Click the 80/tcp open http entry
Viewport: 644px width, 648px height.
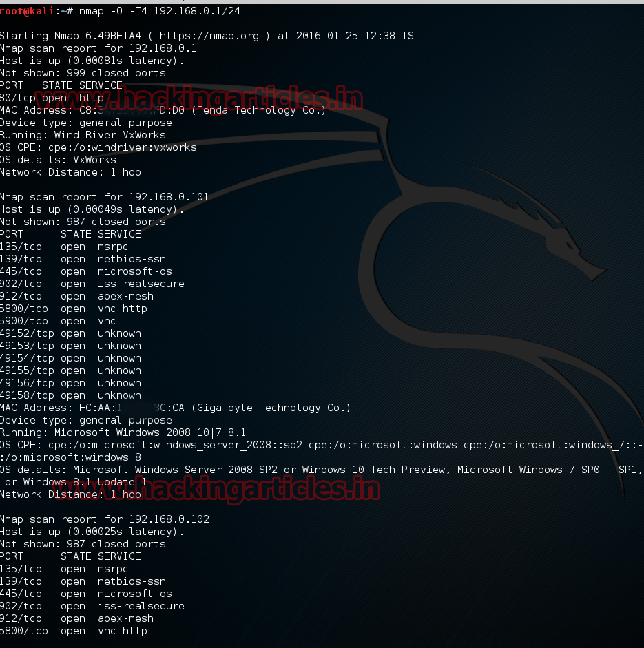pos(52,98)
